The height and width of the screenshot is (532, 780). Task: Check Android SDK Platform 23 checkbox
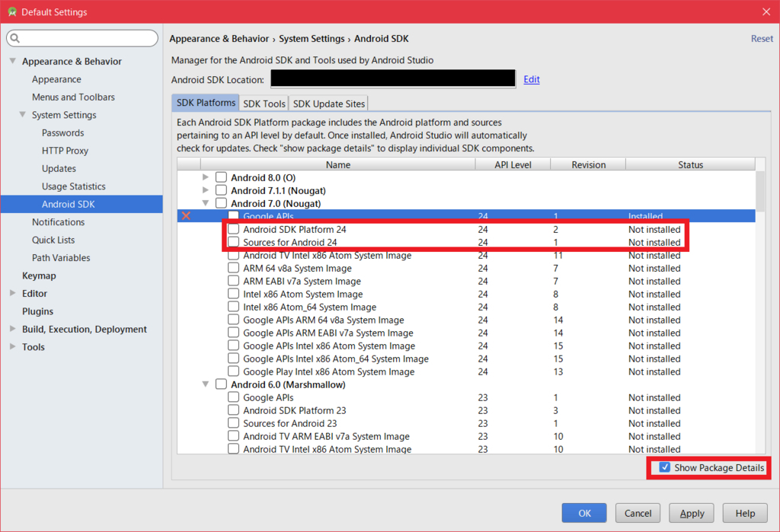[233, 410]
